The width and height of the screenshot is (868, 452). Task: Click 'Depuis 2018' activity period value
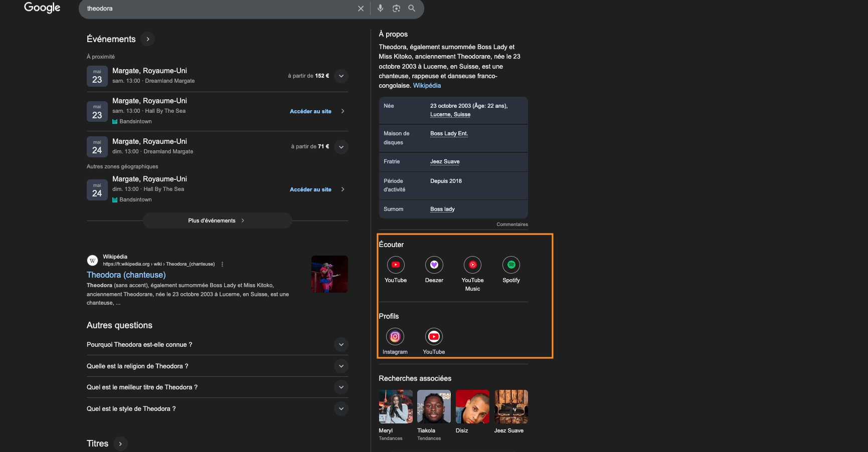click(x=446, y=181)
